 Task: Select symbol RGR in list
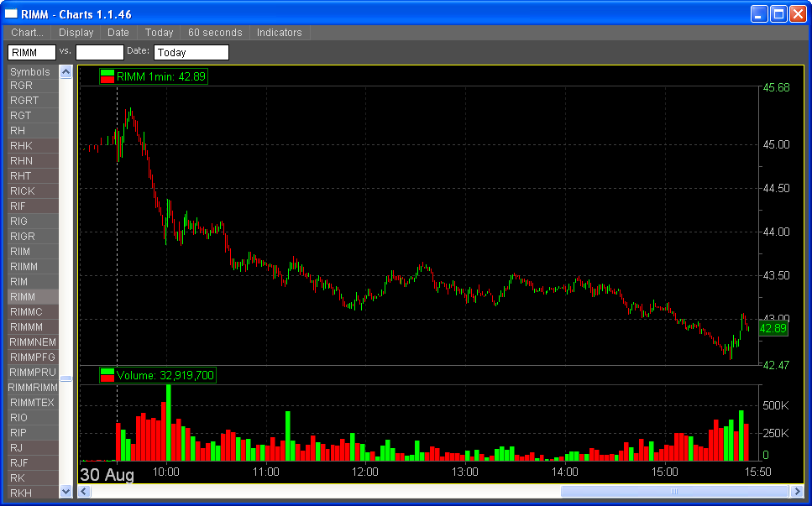[x=33, y=86]
